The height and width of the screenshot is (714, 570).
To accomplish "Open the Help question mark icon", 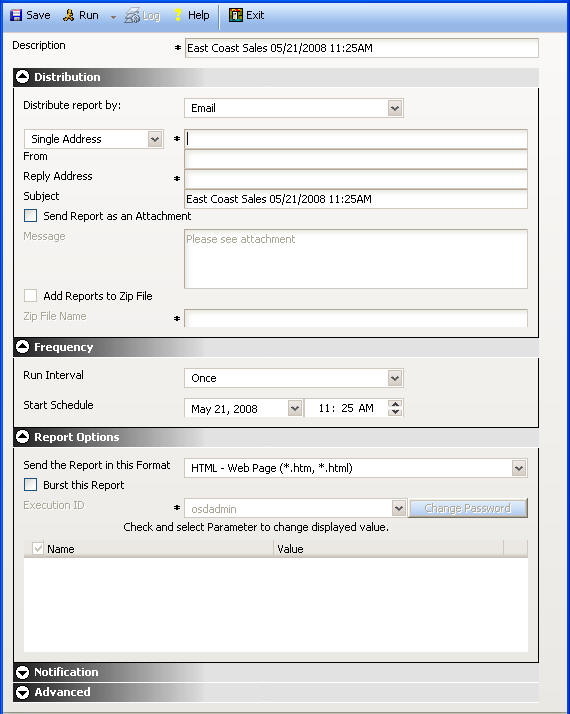I will click(178, 15).
